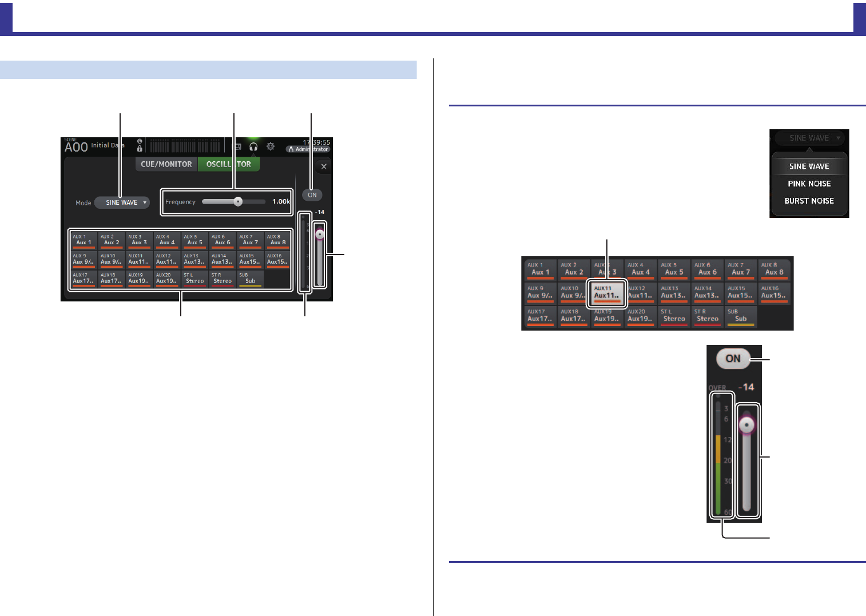Viewport: 866px width, 616px height.
Task: Toggle AUX 4 in the Oscillator screen grid
Action: 167,241
